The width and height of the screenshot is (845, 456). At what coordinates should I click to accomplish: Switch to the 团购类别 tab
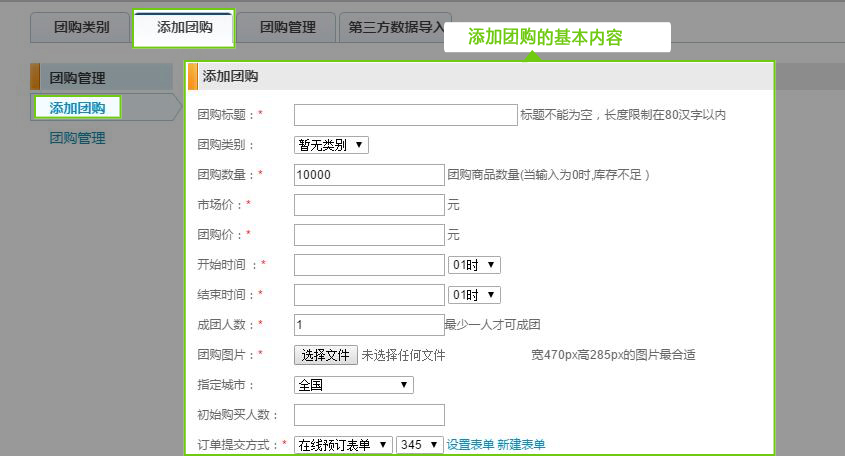click(82, 27)
